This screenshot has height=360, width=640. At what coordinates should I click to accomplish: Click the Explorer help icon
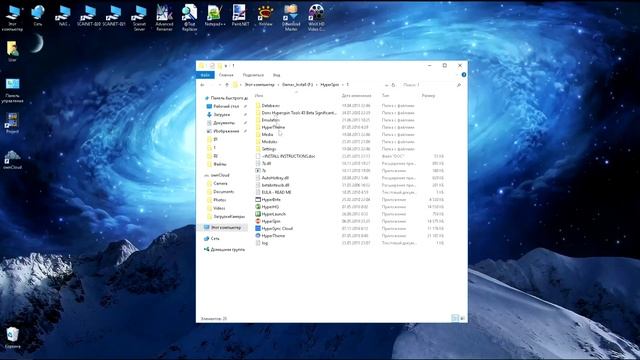click(464, 75)
